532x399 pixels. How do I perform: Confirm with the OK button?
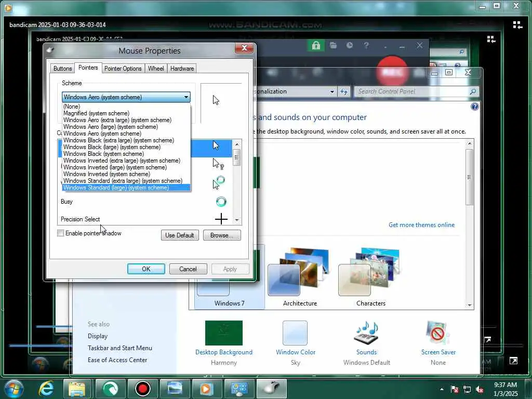[146, 269]
